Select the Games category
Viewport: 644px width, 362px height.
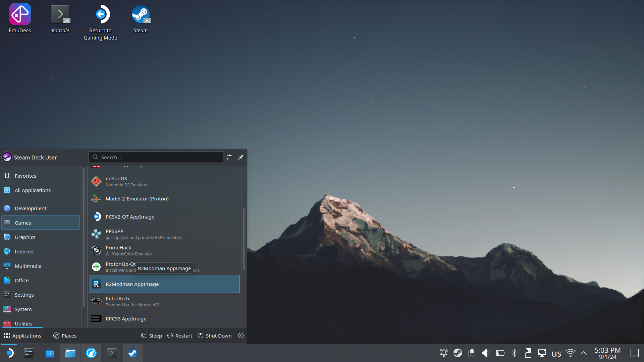41,223
